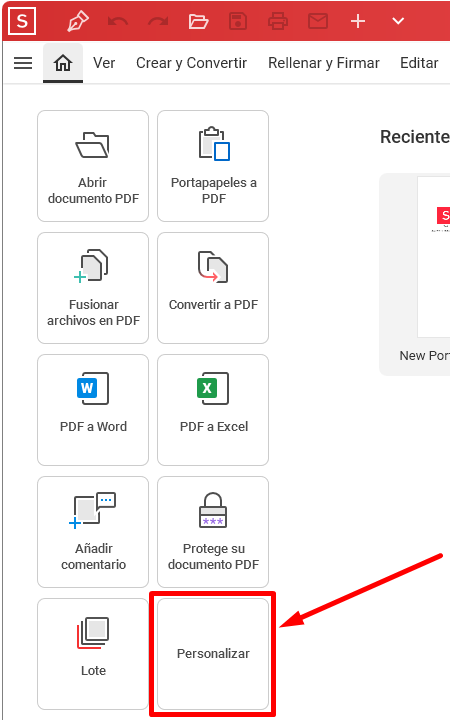450x720 pixels.
Task: Open the Protege su documento PDF tile
Action: (213, 532)
